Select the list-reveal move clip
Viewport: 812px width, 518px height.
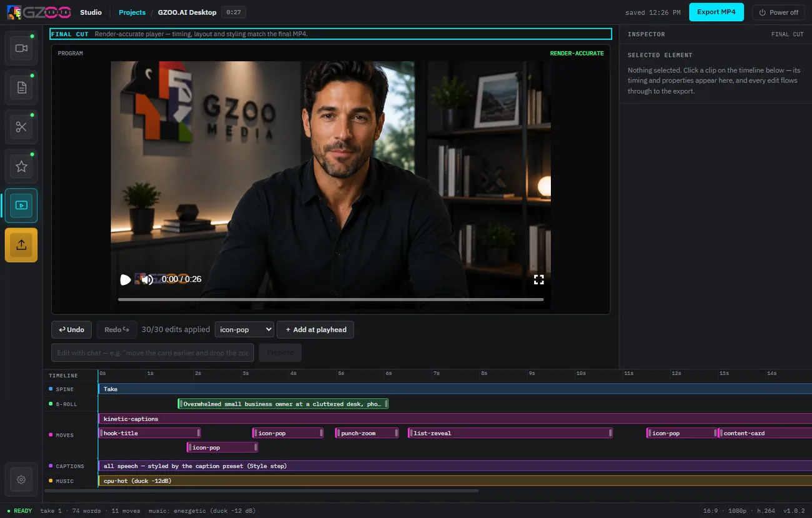pyautogui.click(x=510, y=433)
